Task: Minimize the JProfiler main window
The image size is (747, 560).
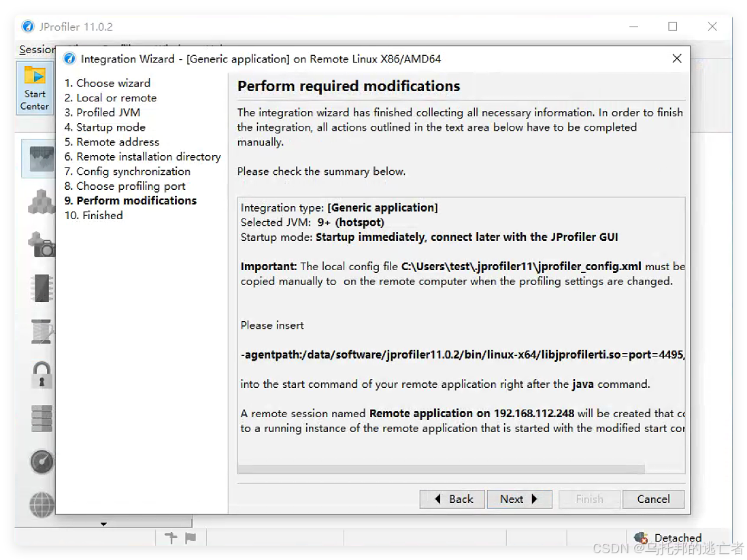Action: tap(633, 27)
